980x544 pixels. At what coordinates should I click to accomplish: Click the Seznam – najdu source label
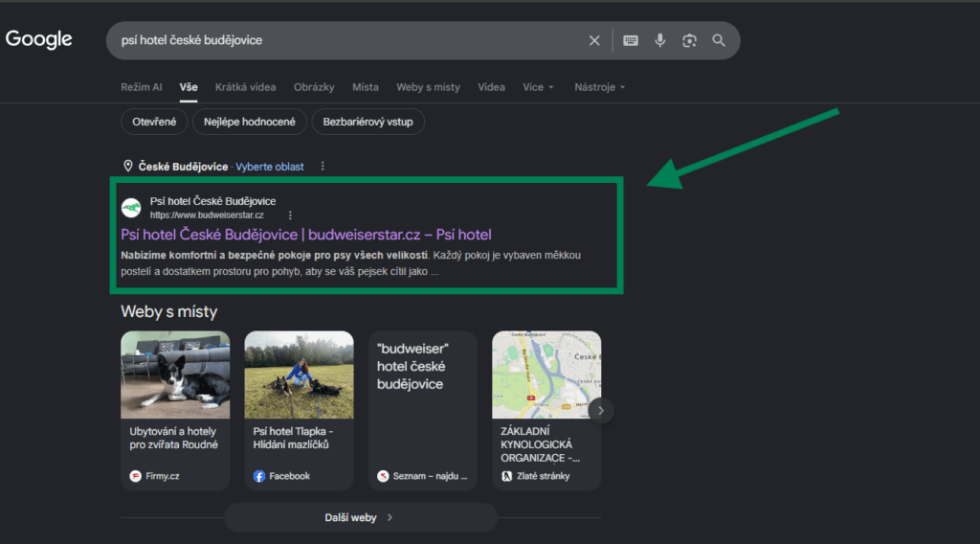[430, 476]
